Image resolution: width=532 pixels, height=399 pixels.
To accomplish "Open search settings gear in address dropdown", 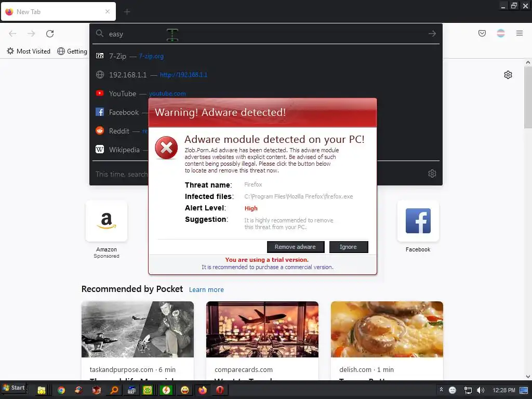I will tap(432, 174).
